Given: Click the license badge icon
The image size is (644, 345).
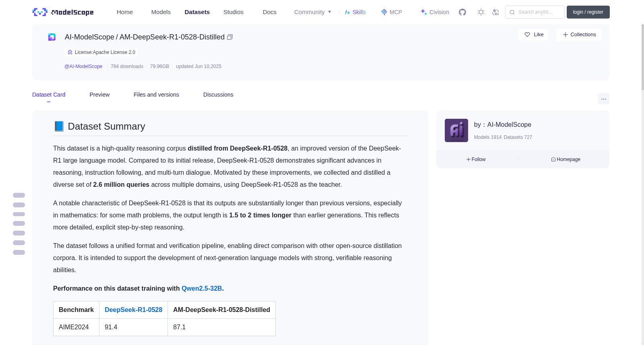Looking at the screenshot, I should pos(70,52).
